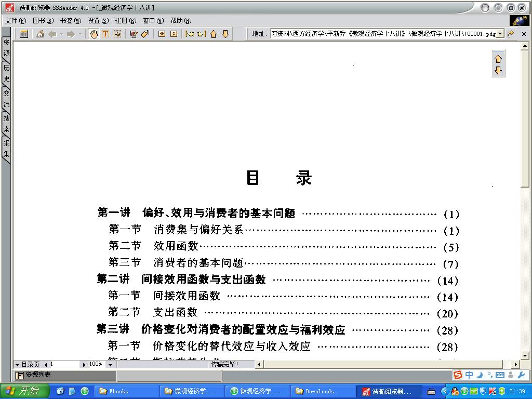Click the Forward arrow in the toolbar
532x399 pixels.
coord(71,34)
